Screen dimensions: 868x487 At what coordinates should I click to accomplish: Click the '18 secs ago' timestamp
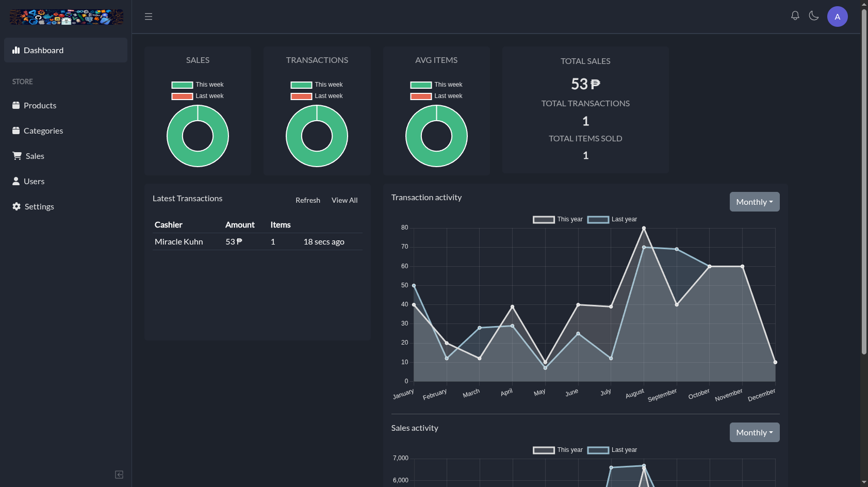324,241
